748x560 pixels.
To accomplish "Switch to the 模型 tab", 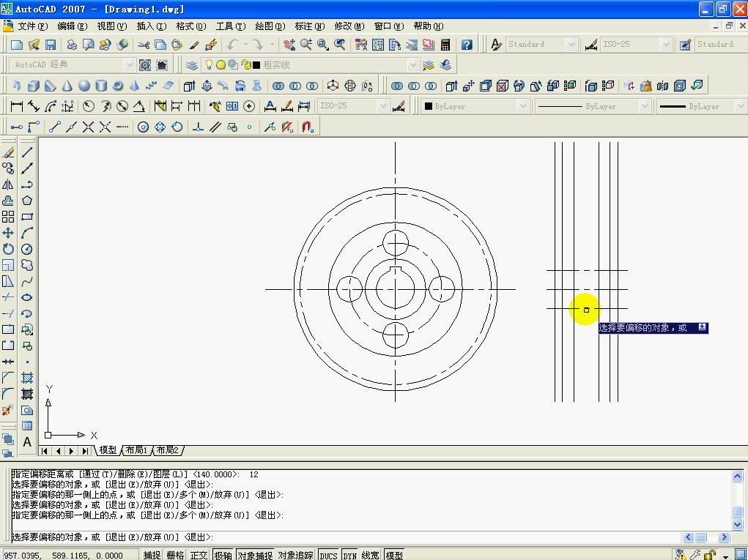I will pos(108,450).
